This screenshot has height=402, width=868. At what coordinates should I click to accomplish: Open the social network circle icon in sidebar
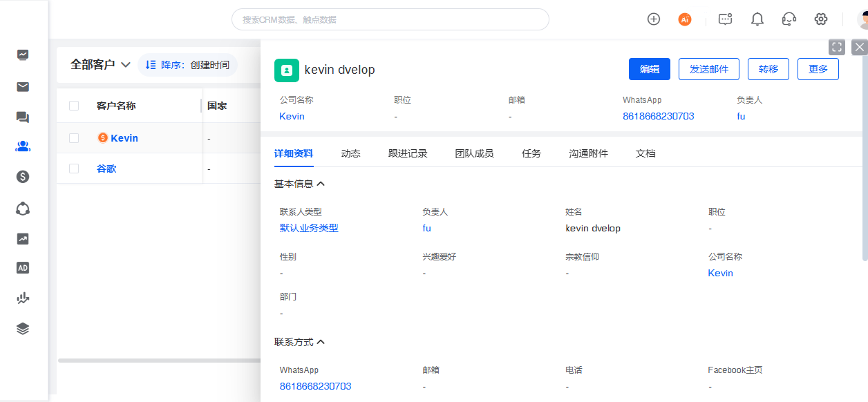point(23,208)
